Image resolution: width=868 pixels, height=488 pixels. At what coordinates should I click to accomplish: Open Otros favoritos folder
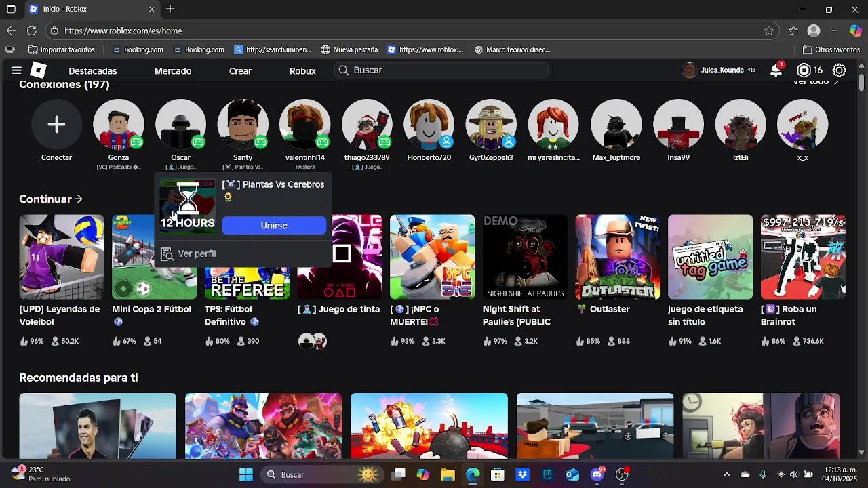pos(831,49)
